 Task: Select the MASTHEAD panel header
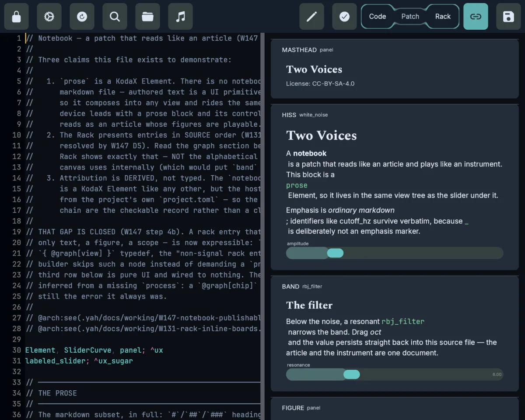pyautogui.click(x=308, y=50)
